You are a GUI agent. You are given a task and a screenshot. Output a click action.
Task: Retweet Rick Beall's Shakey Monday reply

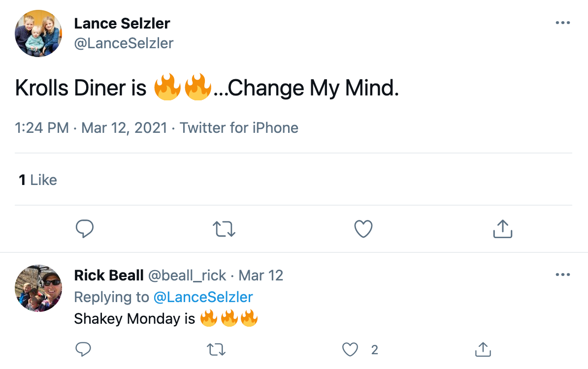(x=215, y=350)
